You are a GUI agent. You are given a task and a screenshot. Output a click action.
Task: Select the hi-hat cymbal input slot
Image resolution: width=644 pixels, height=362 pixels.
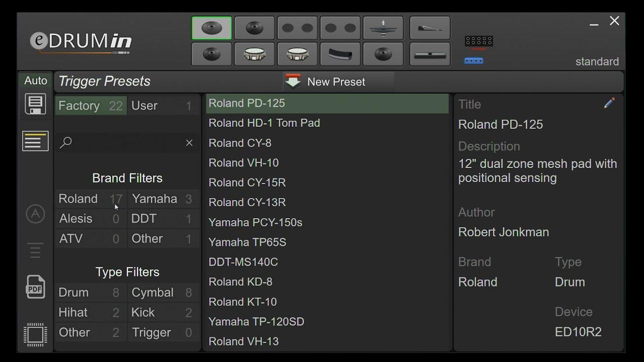(383, 28)
